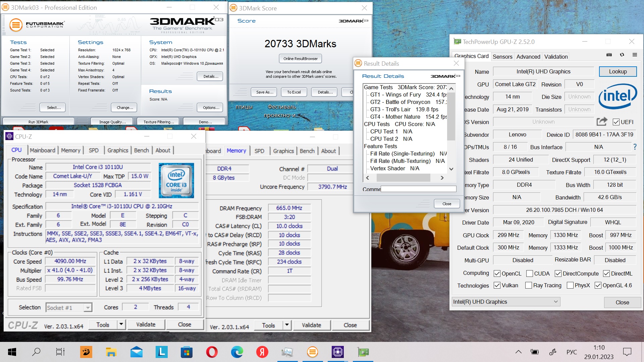Open notification center
The image size is (644, 362).
pos(627,352)
